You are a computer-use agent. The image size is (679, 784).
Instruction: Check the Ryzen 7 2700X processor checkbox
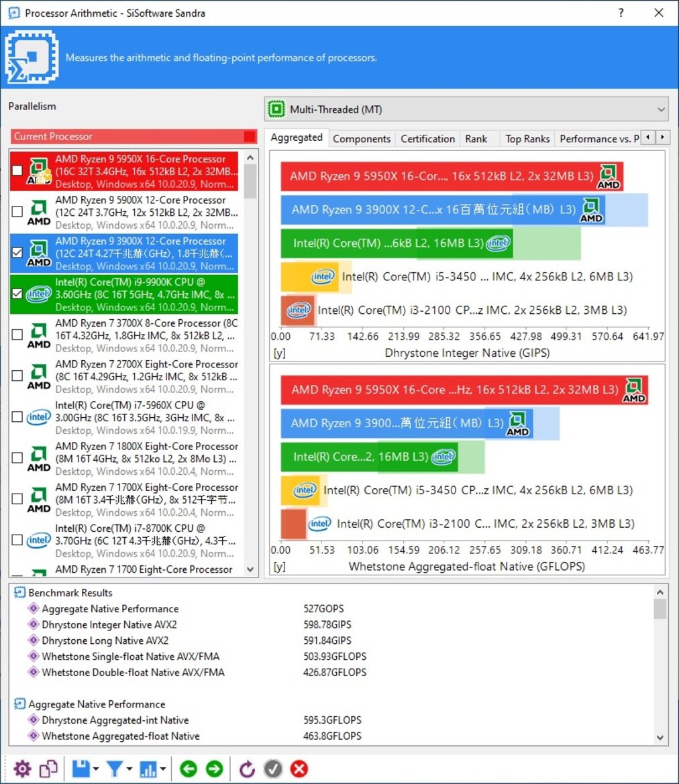click(x=17, y=376)
